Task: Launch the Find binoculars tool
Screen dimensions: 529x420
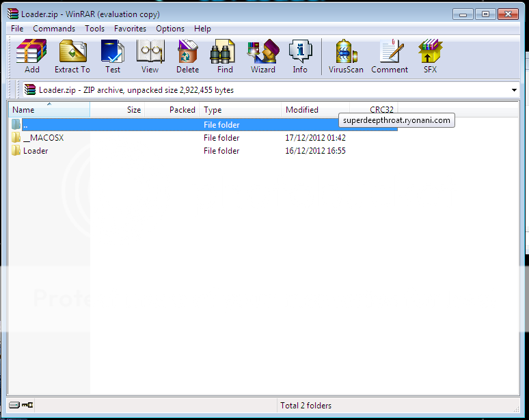Action: 225,56
